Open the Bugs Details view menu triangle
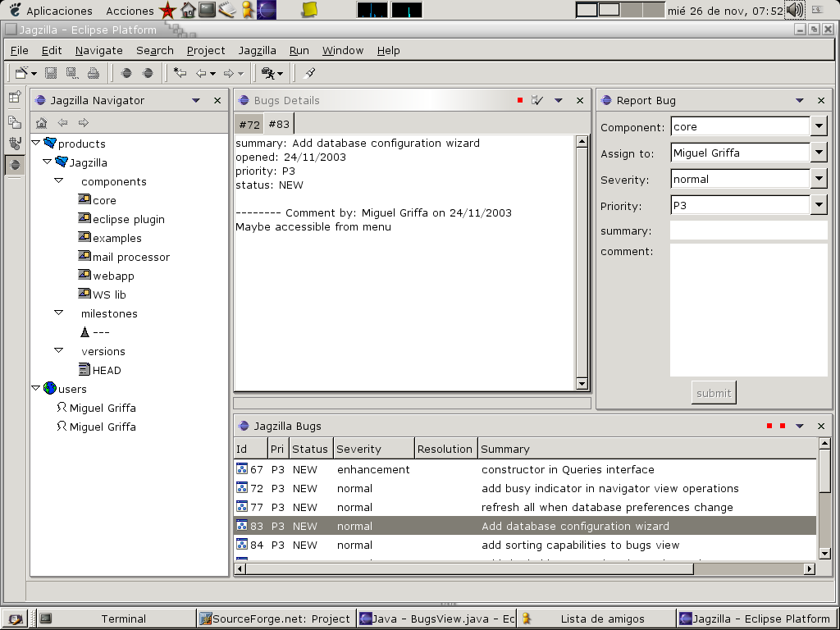This screenshot has width=840, height=630. (559, 100)
